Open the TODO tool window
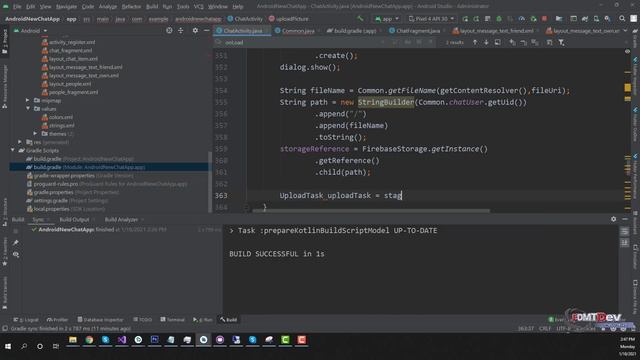This screenshot has height=360, width=640. click(x=142, y=320)
